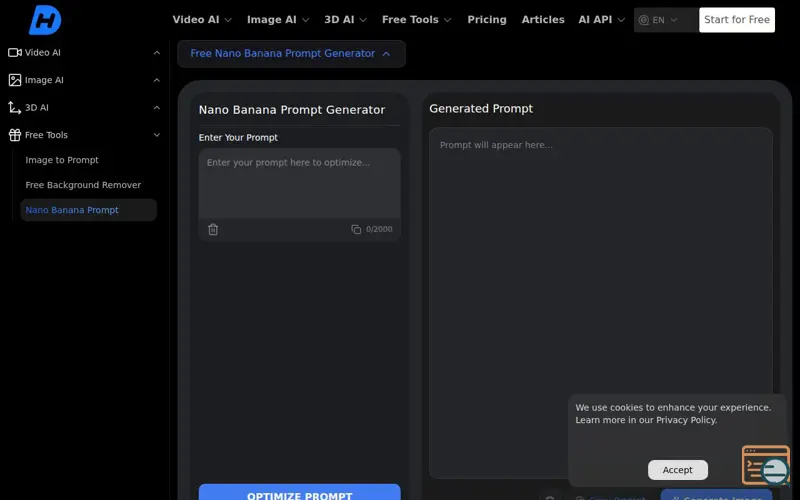Click the 3D AI axes icon in sidebar
Image resolution: width=800 pixels, height=500 pixels.
pyautogui.click(x=15, y=107)
